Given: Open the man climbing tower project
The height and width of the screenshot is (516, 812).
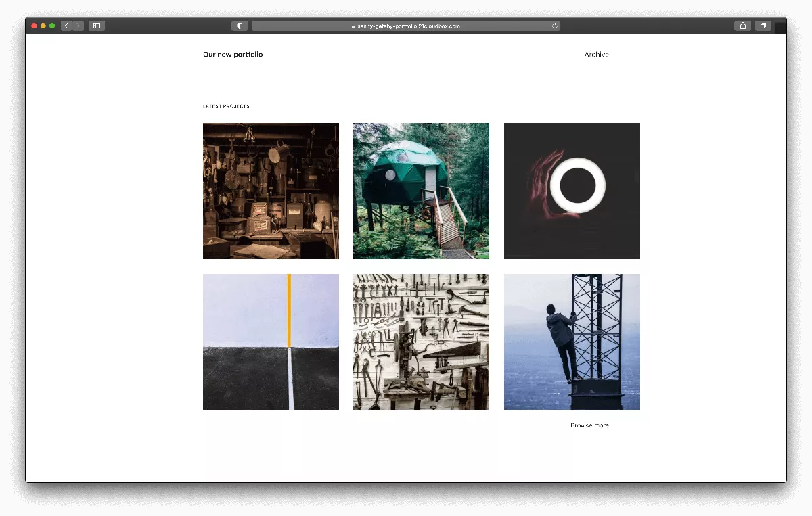Looking at the screenshot, I should pyautogui.click(x=572, y=342).
